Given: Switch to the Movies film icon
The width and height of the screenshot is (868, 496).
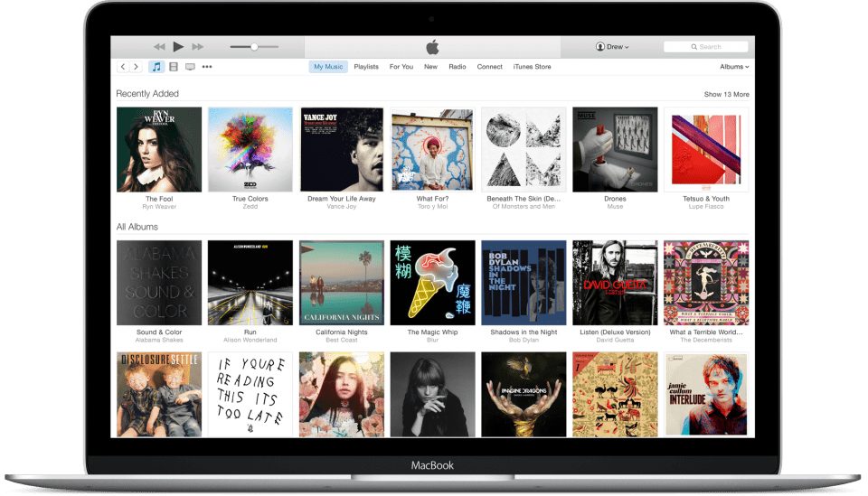Looking at the screenshot, I should (x=174, y=66).
